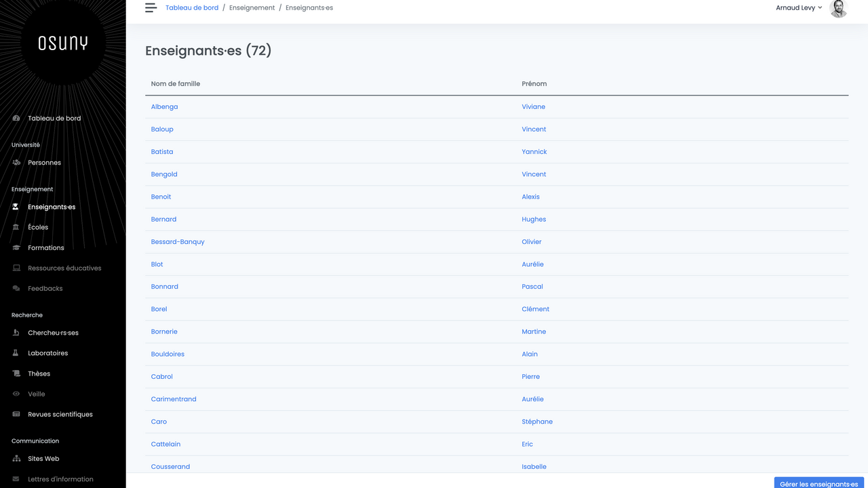Select the Écoles building icon
Viewport: 868px width, 488px height.
pyautogui.click(x=16, y=227)
